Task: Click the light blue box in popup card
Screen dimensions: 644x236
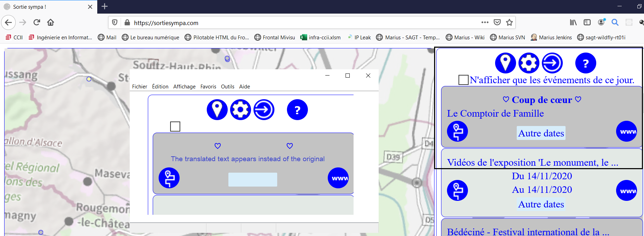Action: pos(252,180)
